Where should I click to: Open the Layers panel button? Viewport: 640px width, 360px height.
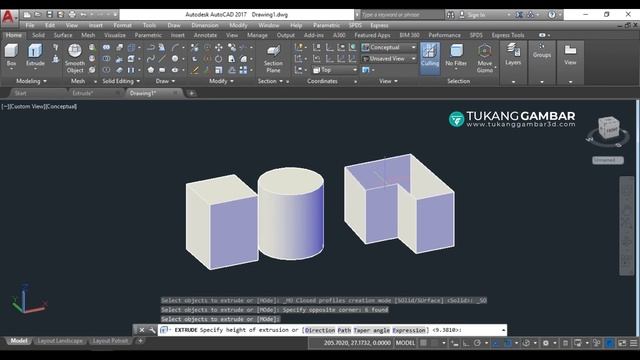coord(513,54)
